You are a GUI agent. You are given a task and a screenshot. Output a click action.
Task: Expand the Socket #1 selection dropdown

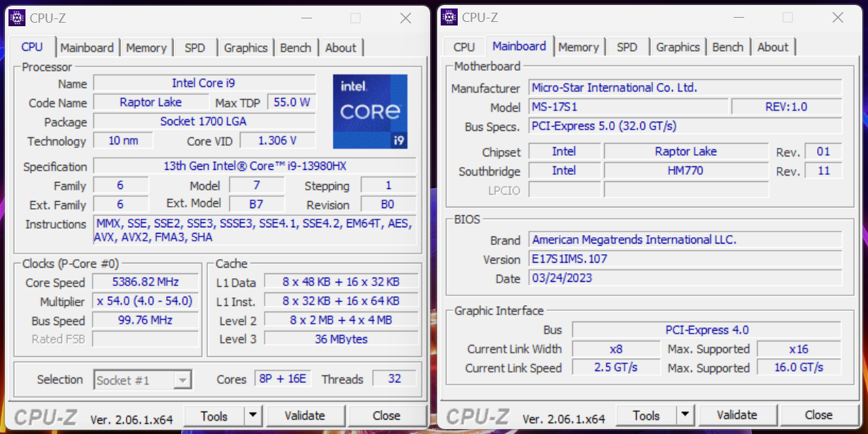point(183,380)
